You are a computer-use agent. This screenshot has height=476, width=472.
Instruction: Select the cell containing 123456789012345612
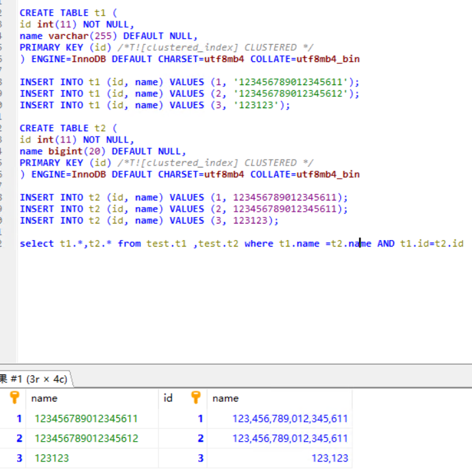86,438
